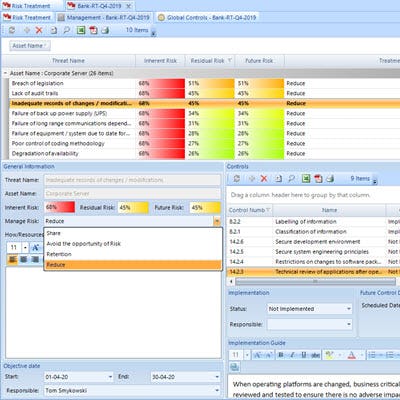
Task: Click the red font color icon in Implementation Guide
Action: [352, 355]
